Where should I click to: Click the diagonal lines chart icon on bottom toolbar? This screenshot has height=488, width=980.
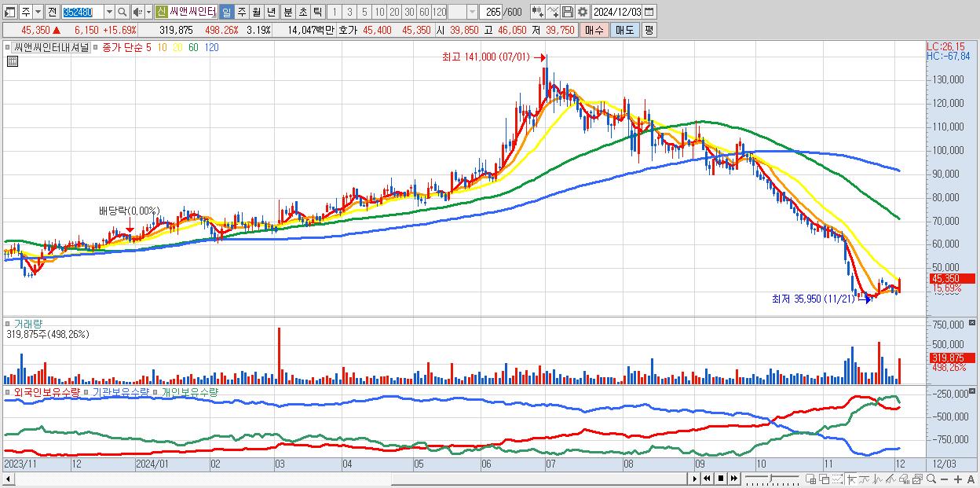coord(890,479)
